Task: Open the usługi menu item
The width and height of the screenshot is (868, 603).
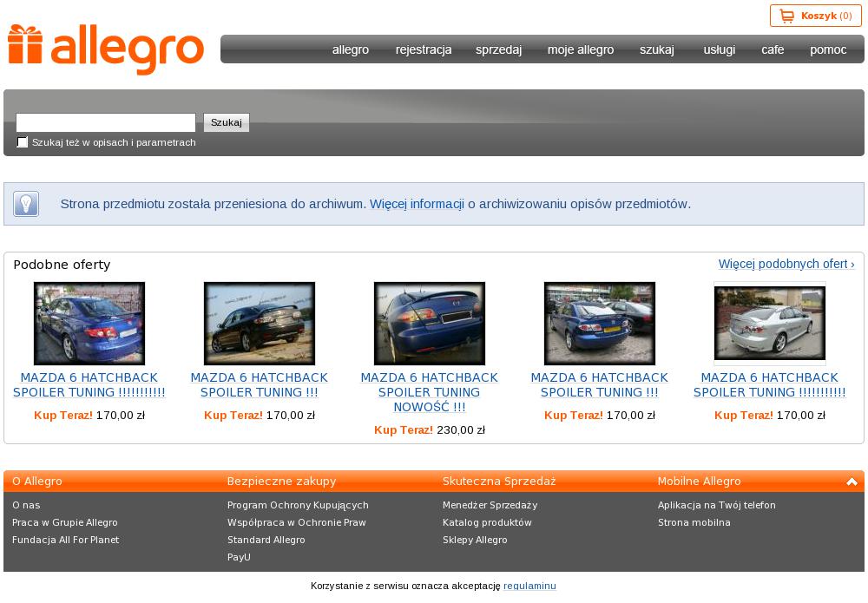Action: (x=719, y=49)
